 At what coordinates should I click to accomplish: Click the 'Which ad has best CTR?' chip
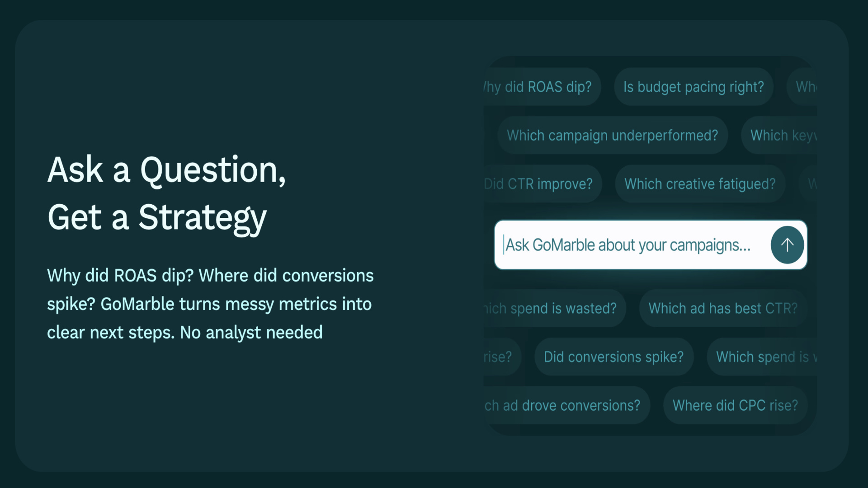click(x=723, y=308)
